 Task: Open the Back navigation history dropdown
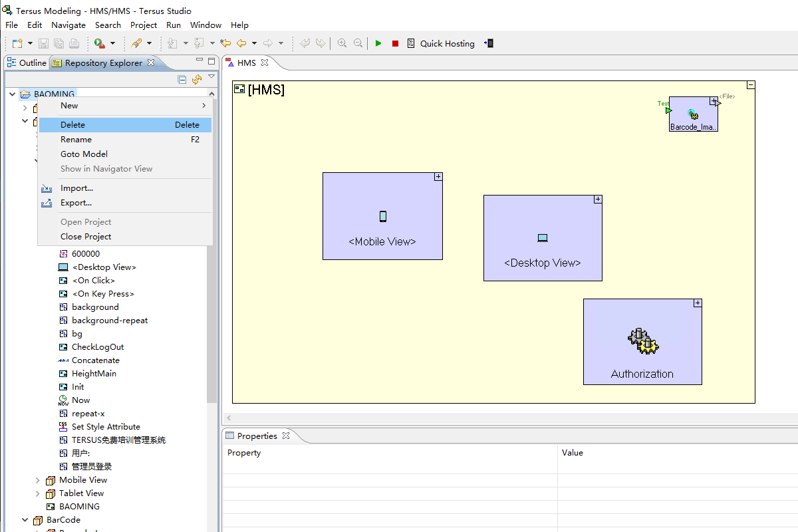[x=255, y=43]
